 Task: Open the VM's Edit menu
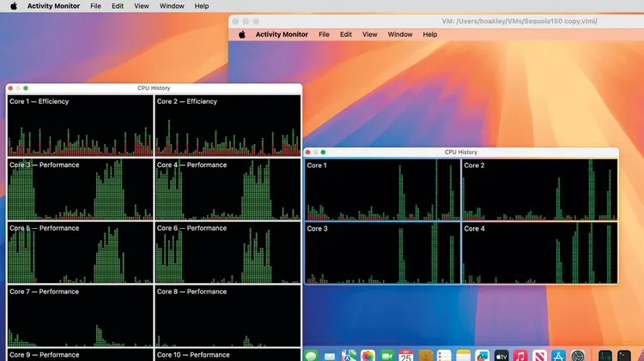tap(346, 34)
